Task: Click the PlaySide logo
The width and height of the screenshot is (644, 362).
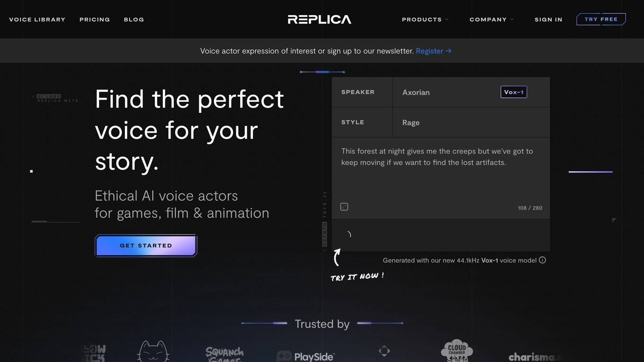Action: coord(306,356)
